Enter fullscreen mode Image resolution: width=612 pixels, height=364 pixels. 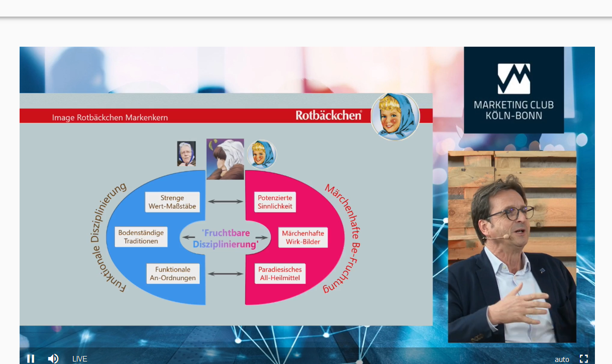tap(584, 358)
